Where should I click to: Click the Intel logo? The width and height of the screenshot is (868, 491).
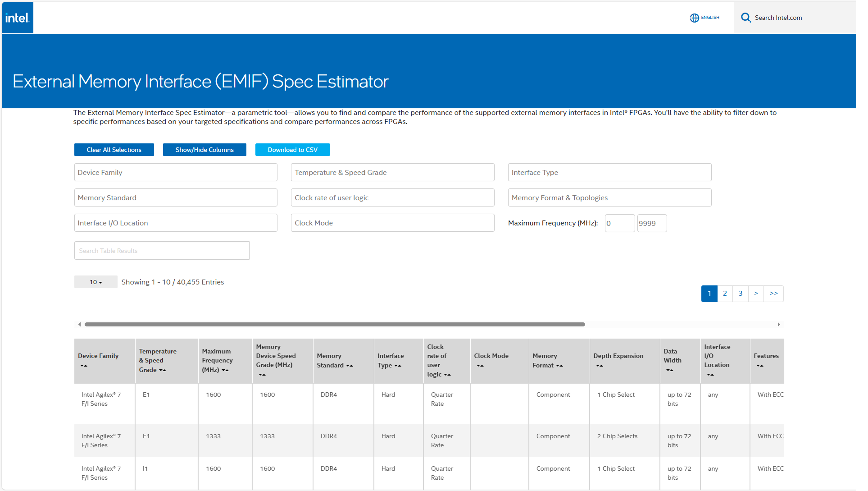(17, 18)
